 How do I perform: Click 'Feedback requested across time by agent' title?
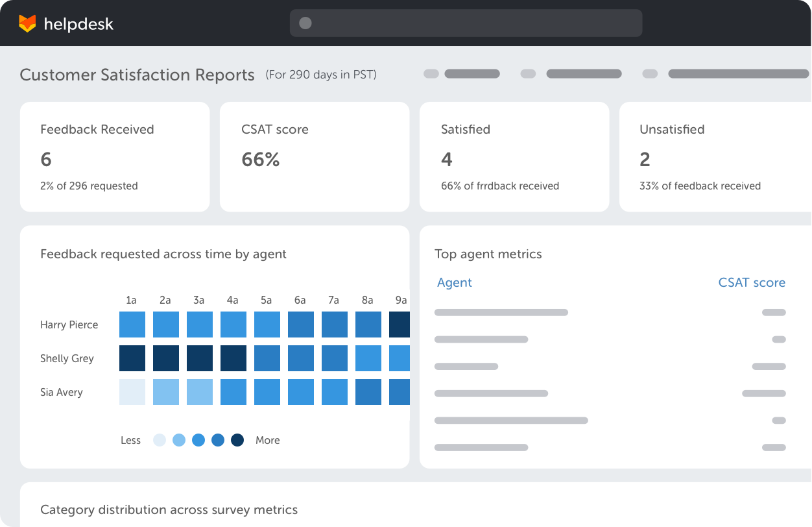point(163,254)
